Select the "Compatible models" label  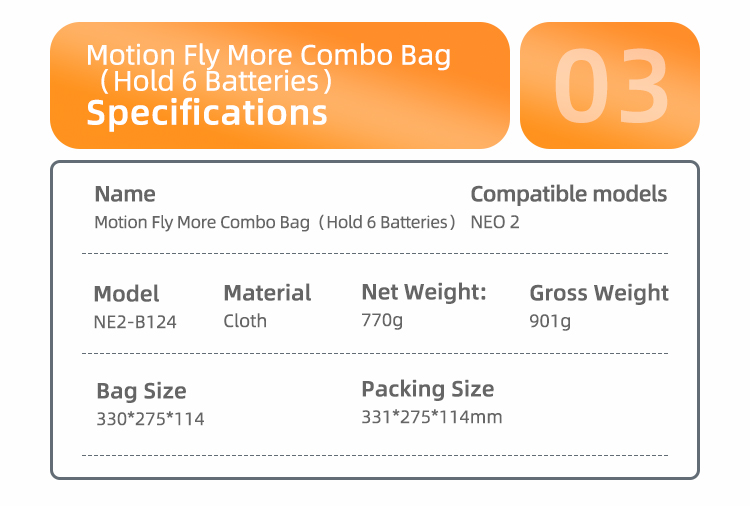click(568, 194)
